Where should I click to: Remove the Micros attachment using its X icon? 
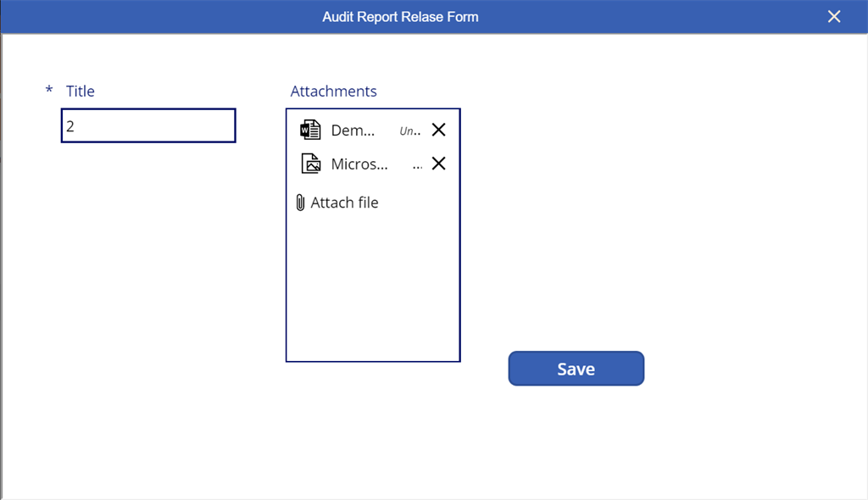(438, 163)
